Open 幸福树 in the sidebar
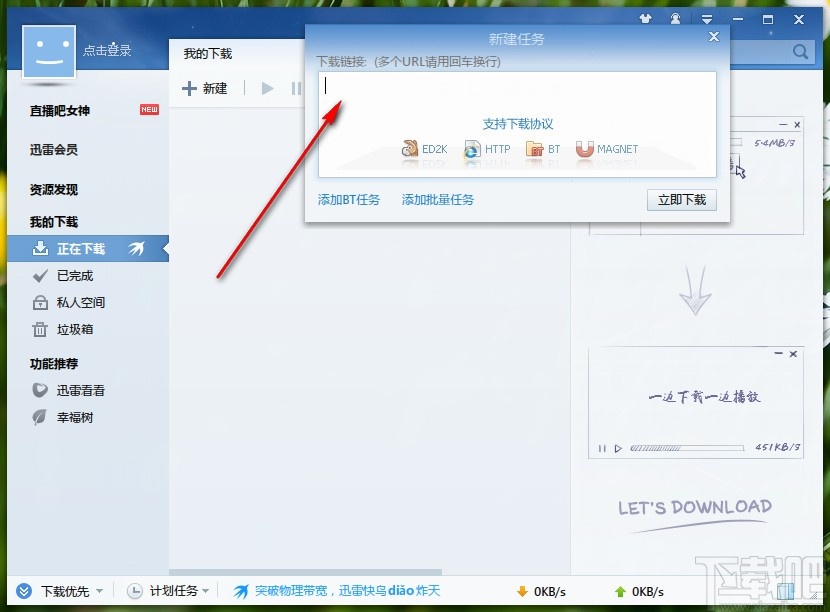This screenshot has height=612, width=830. [x=75, y=418]
